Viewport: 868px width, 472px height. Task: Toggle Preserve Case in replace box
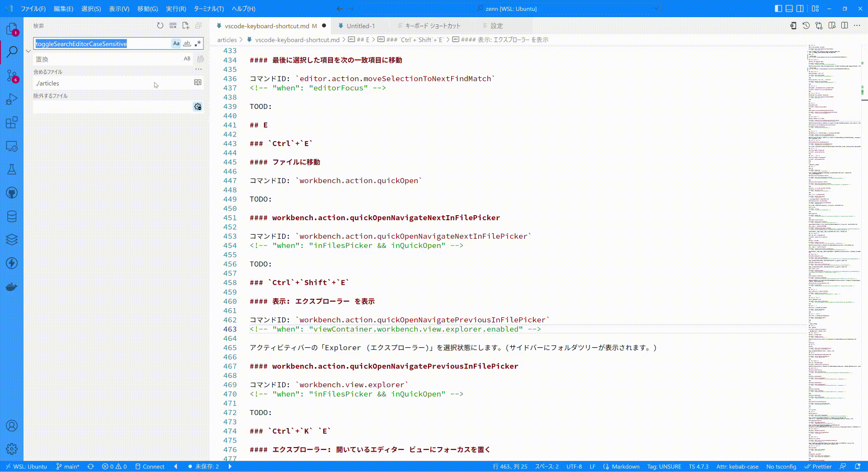coord(187,59)
